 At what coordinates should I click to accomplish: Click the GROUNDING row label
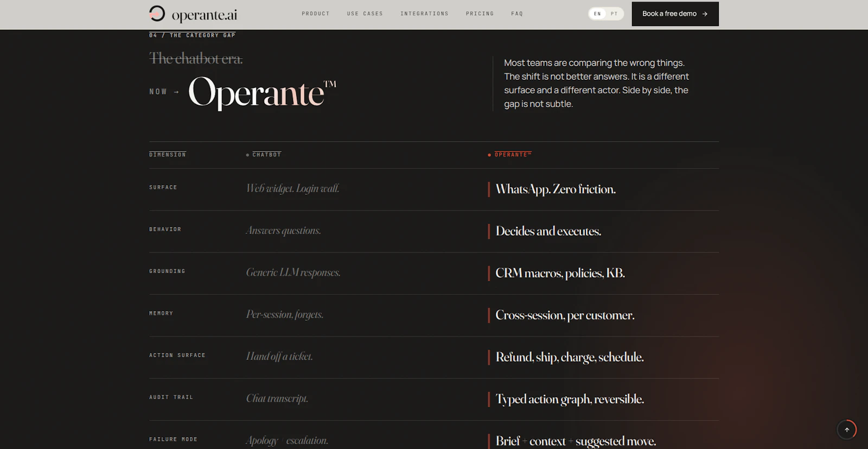pyautogui.click(x=167, y=271)
